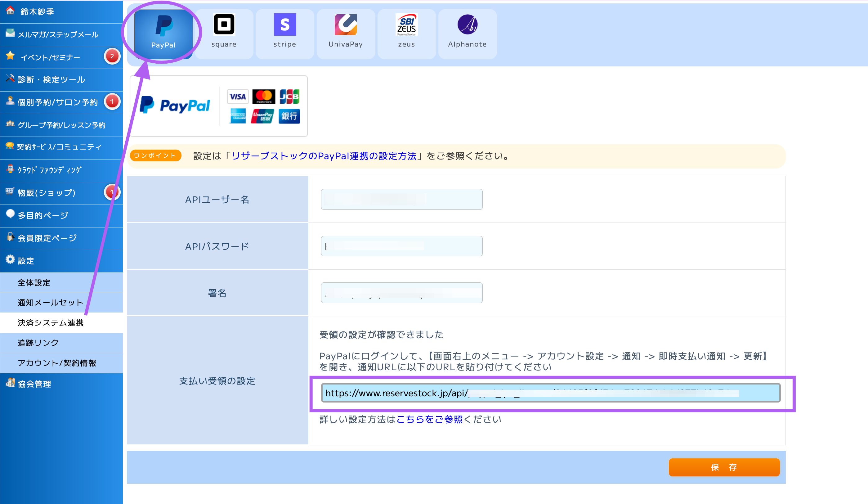Screen dimensions: 868x504
Task: Click the mail icon for メルマガ/ステップメール
Action: coord(10,33)
